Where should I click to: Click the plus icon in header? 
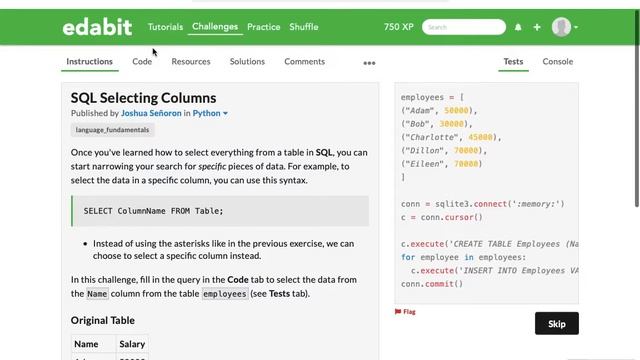pyautogui.click(x=537, y=27)
